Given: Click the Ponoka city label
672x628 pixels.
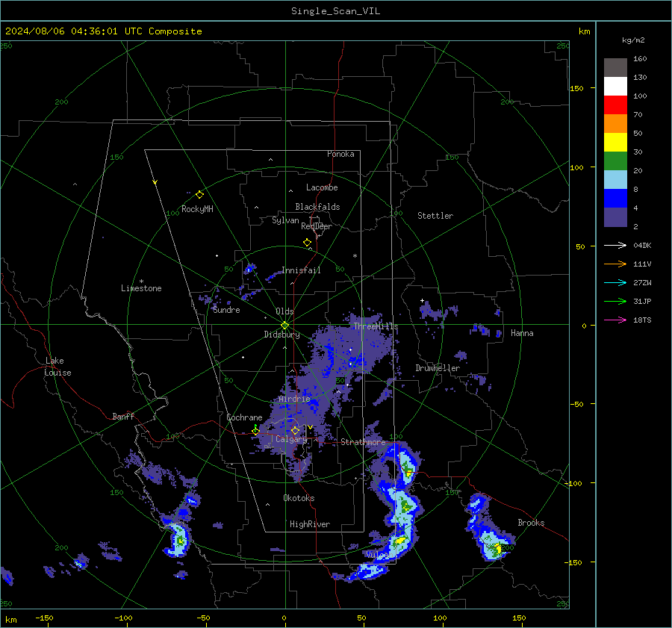Looking at the screenshot, I should pos(340,154).
